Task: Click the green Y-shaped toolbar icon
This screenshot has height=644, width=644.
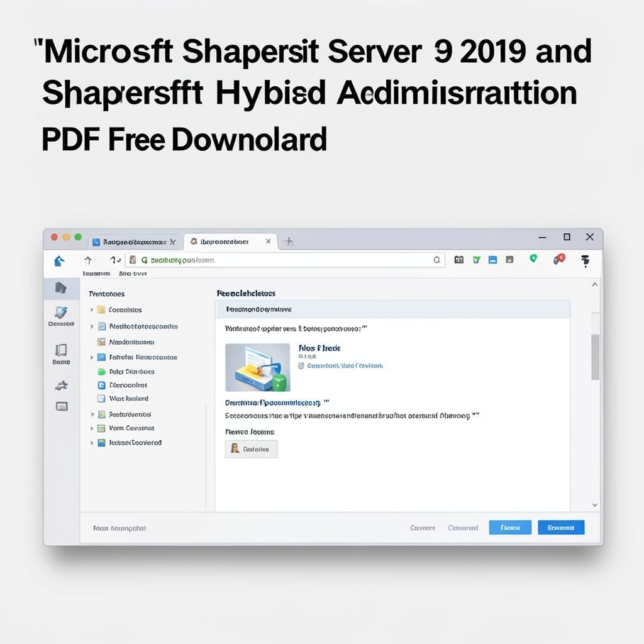Action: click(x=477, y=260)
